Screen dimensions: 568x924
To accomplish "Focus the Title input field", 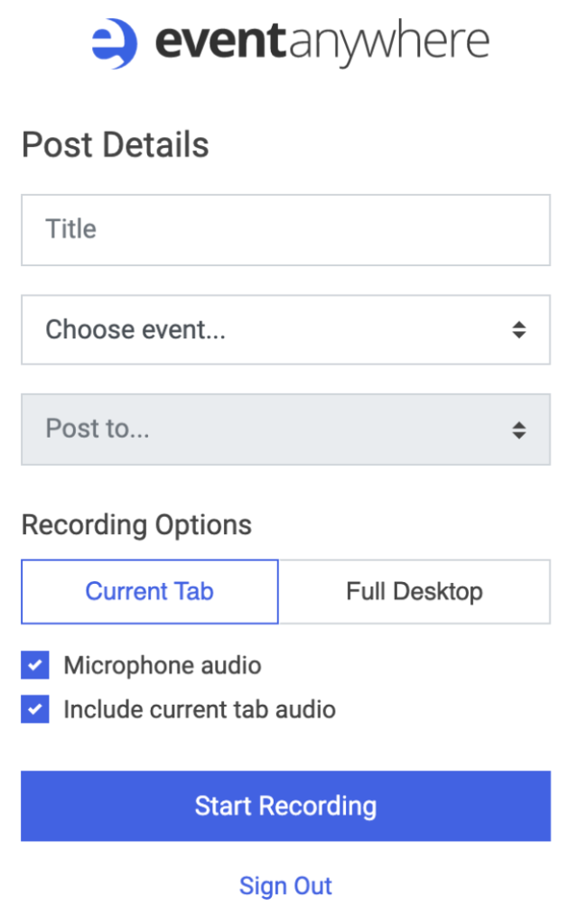I will click(x=285, y=230).
